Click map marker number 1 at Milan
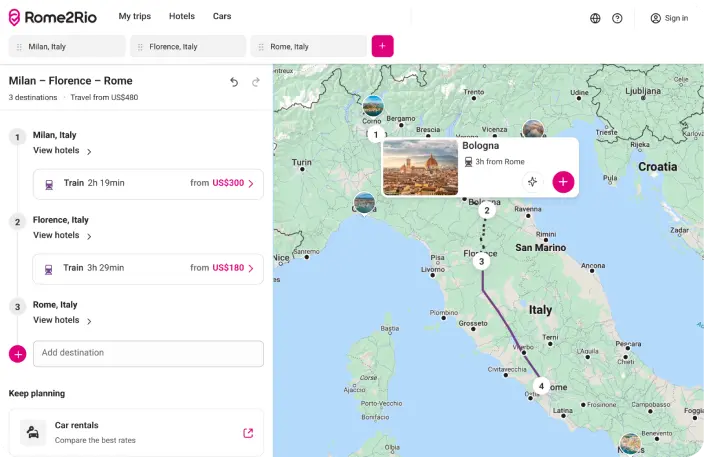 [x=376, y=134]
